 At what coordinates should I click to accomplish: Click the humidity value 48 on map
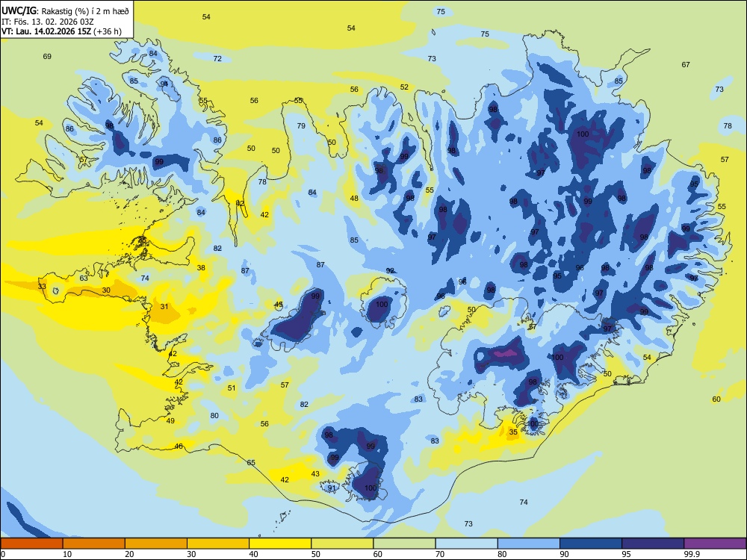(354, 199)
